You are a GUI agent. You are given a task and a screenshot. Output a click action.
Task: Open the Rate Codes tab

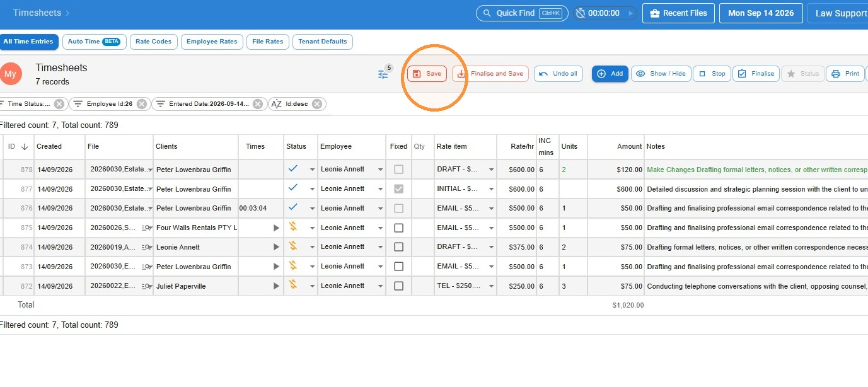(153, 42)
